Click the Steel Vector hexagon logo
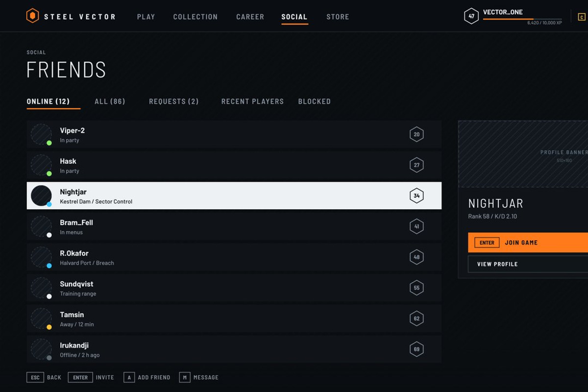Screen dimensions: 588x392 (32, 16)
